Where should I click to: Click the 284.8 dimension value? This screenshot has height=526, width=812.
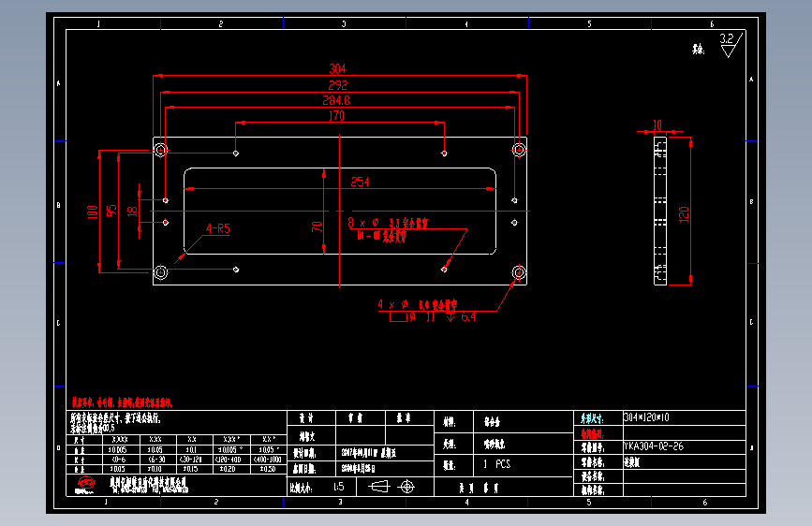tap(336, 100)
